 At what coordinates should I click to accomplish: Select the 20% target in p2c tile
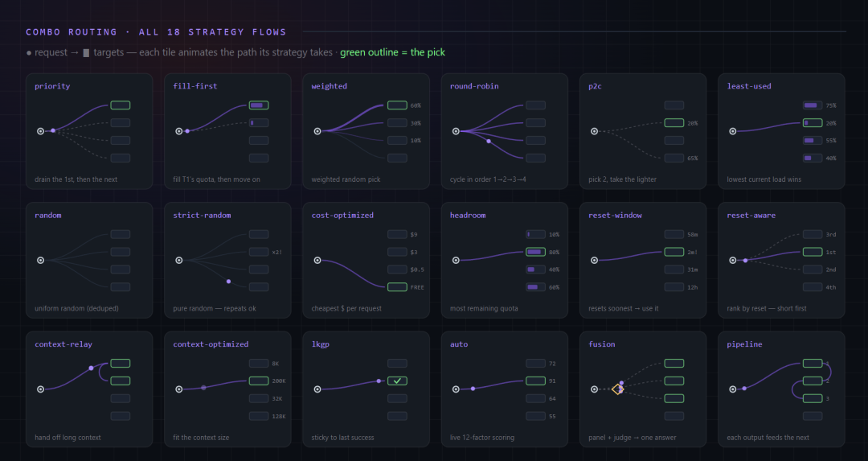[674, 123]
